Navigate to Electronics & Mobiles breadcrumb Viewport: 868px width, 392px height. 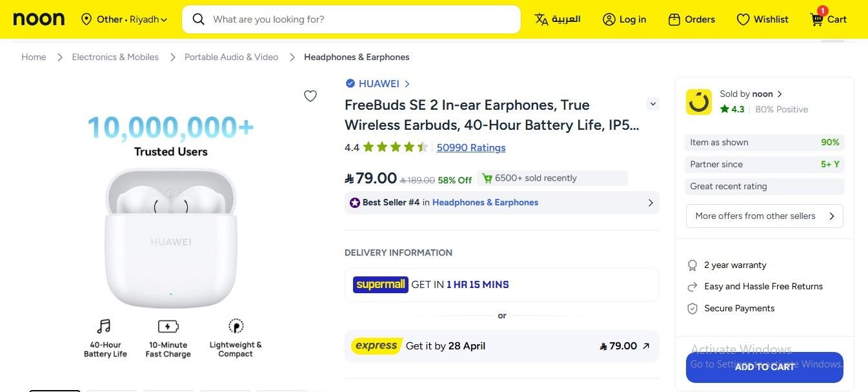(115, 57)
